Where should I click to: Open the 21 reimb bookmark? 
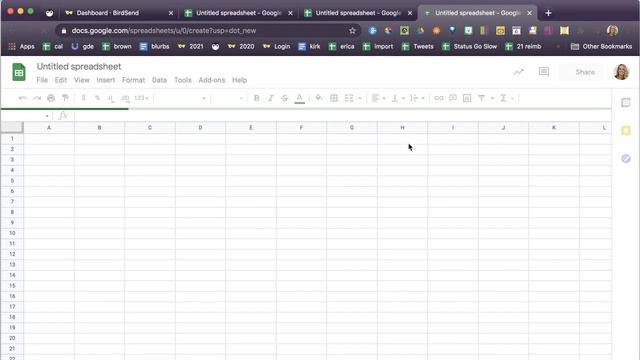523,47
